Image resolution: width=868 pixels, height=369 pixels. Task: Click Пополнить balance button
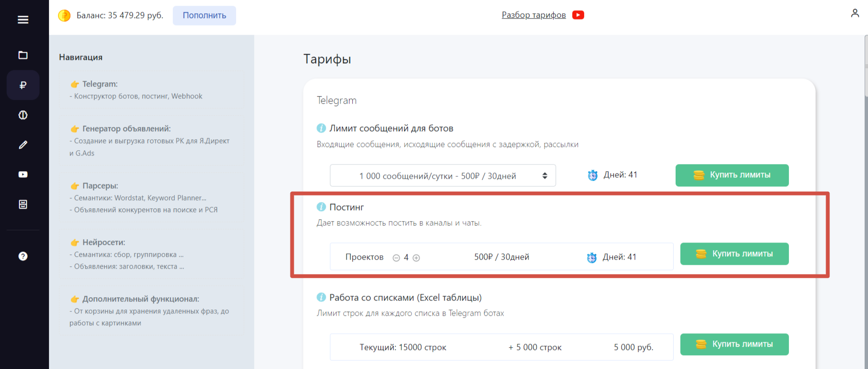pyautogui.click(x=204, y=15)
